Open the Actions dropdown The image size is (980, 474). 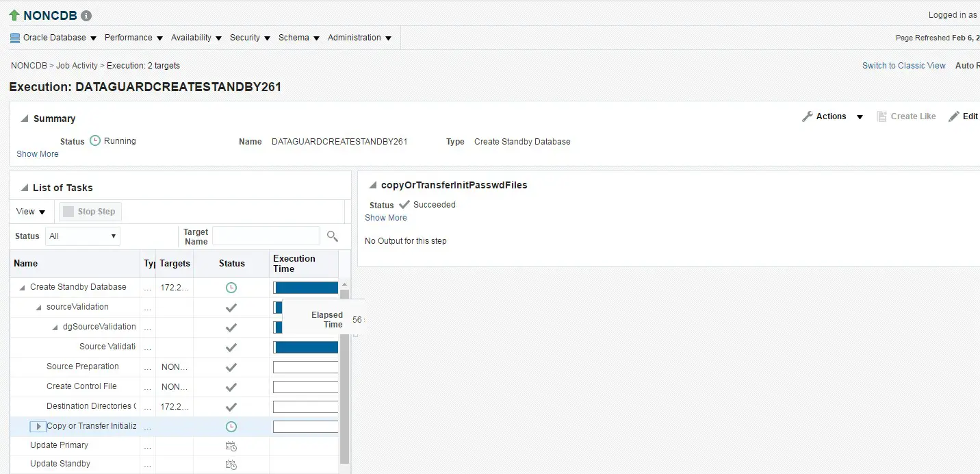[x=860, y=117]
